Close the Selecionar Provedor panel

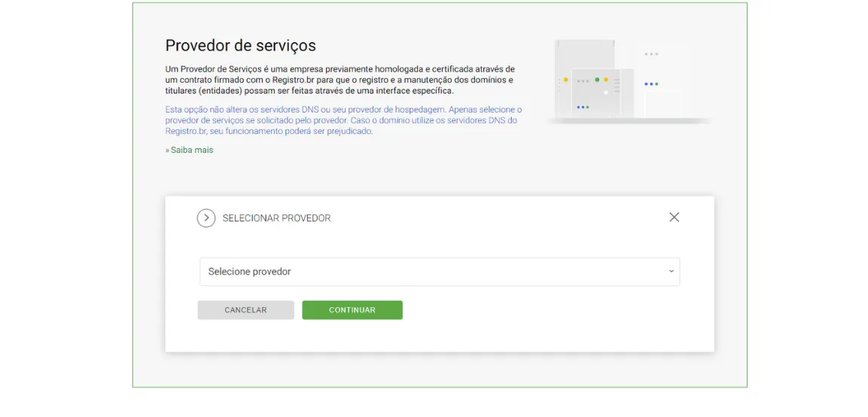click(674, 217)
